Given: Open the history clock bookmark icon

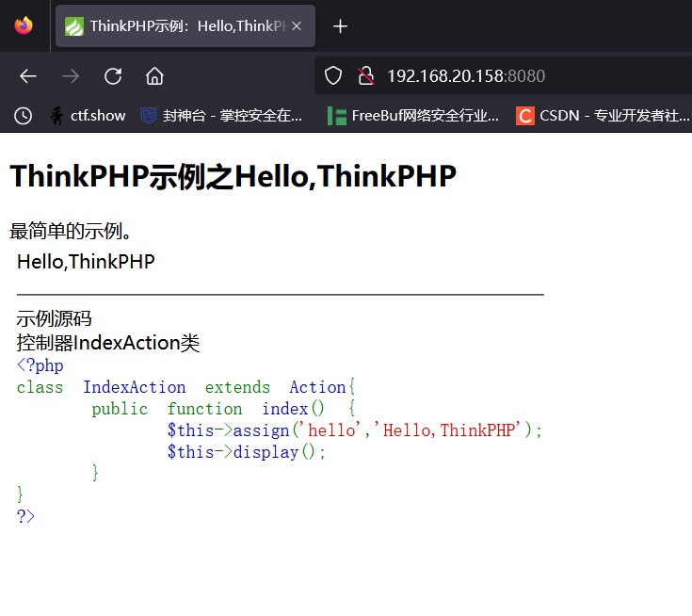Looking at the screenshot, I should tap(23, 116).
